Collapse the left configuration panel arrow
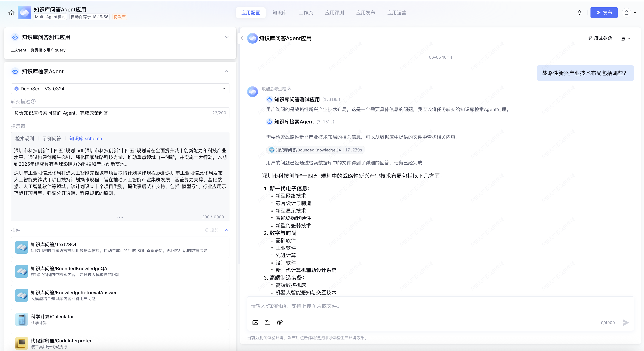The width and height of the screenshot is (644, 351). (242, 38)
